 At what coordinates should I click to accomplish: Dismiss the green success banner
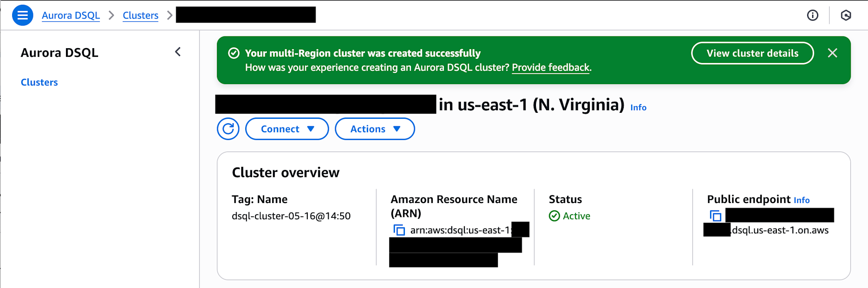832,53
